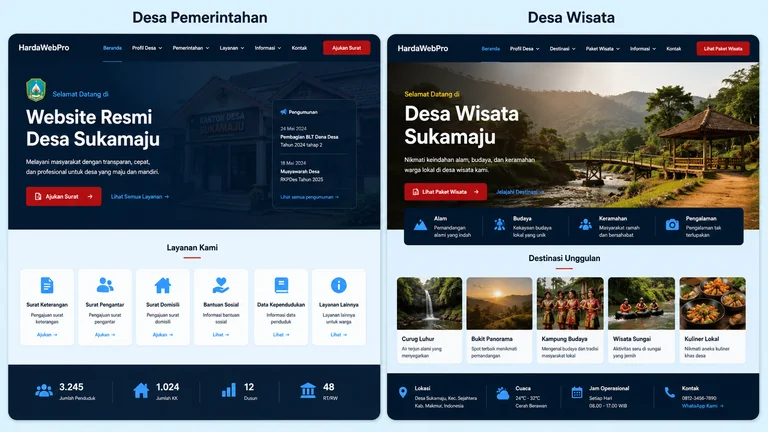Open the Jelajahi Destinasi link

(520, 192)
